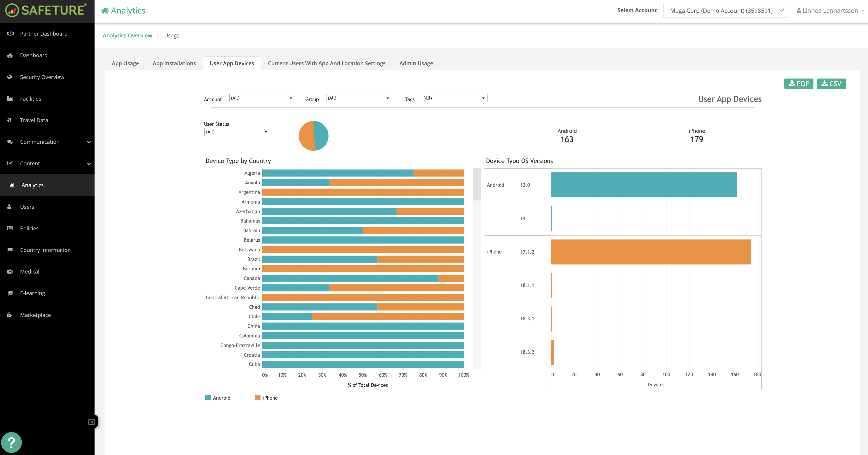Image resolution: width=868 pixels, height=455 pixels.
Task: Click the Marketplace puzzle piece icon
Action: [x=10, y=315]
